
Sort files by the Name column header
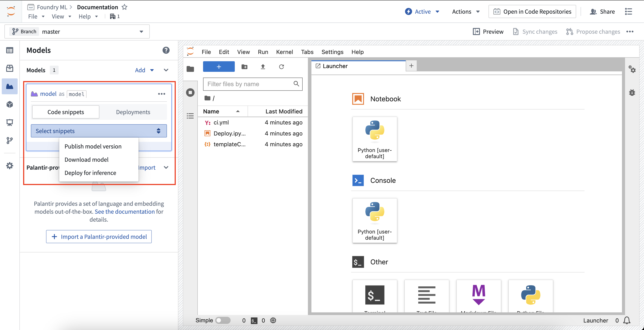[x=222, y=111]
